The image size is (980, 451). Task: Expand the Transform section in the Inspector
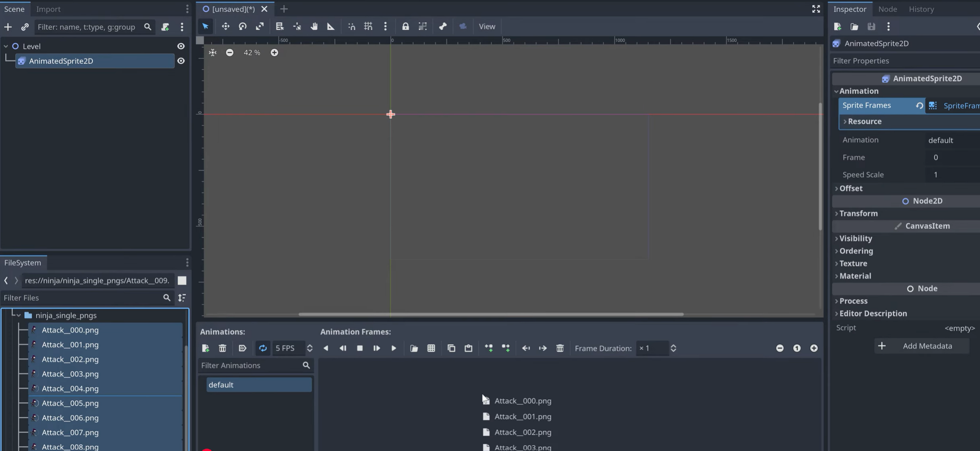[x=859, y=213]
